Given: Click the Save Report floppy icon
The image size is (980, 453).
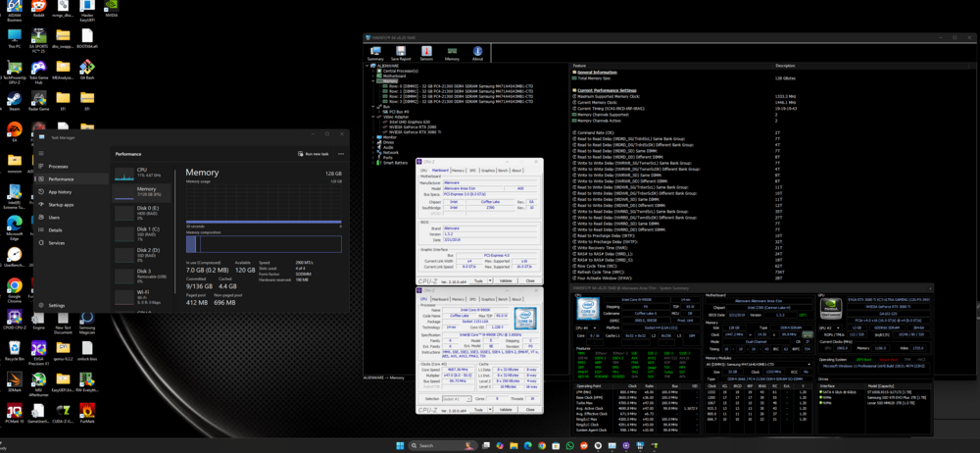Looking at the screenshot, I should click(x=401, y=53).
